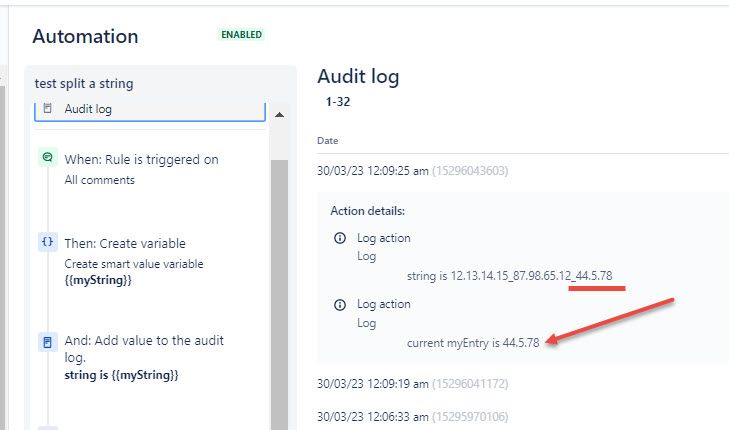Click the ENABLED status badge
729x430 pixels.
click(x=241, y=35)
